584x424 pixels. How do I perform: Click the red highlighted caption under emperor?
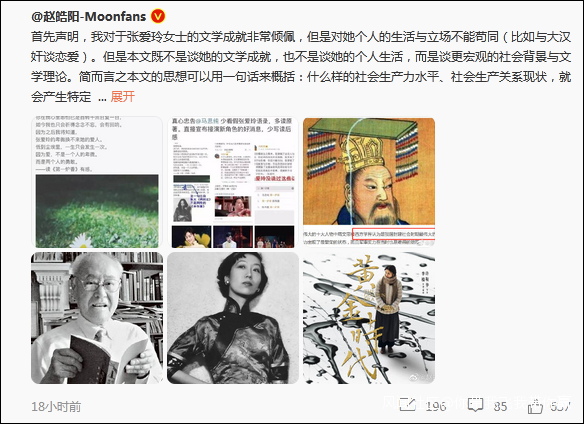tap(394, 234)
